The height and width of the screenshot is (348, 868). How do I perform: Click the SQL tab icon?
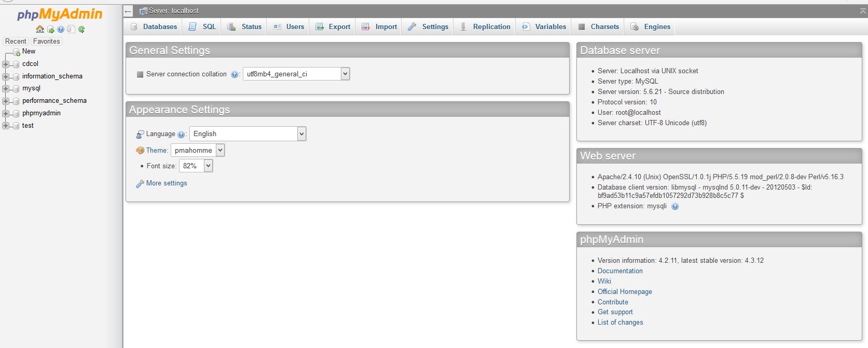point(192,26)
